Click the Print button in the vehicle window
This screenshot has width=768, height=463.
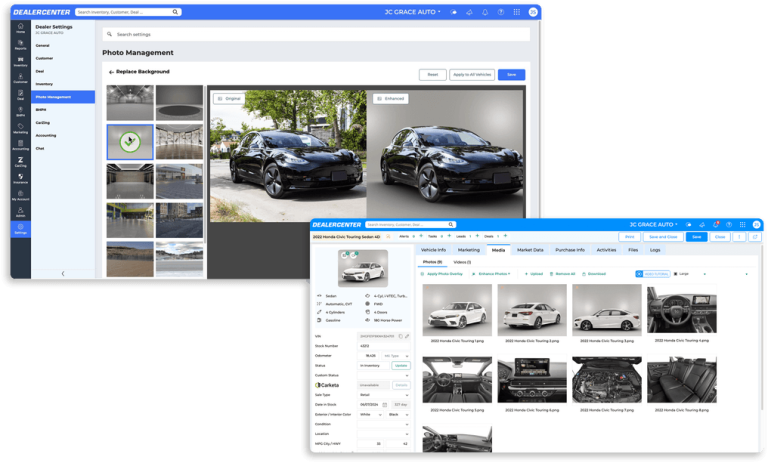tap(629, 237)
